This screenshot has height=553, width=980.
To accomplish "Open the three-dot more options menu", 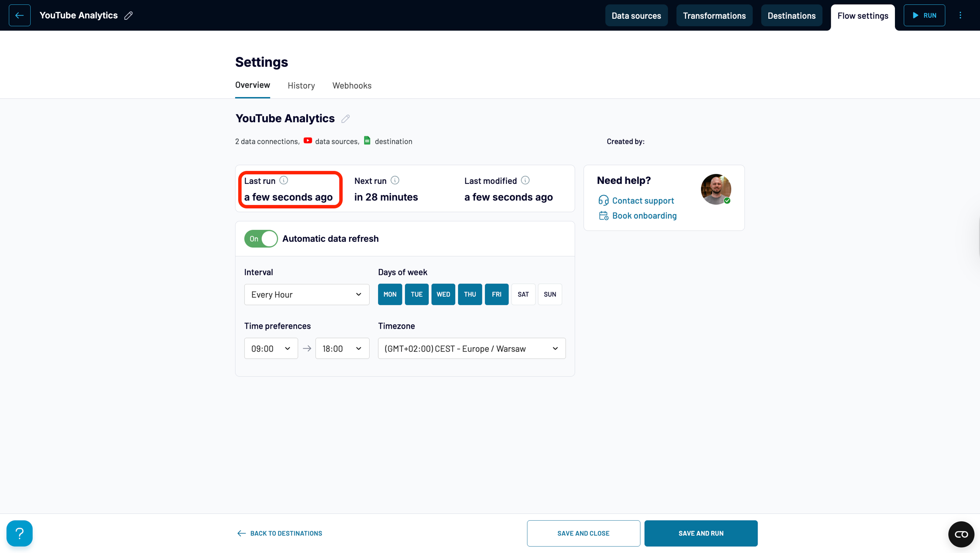I will tap(960, 15).
